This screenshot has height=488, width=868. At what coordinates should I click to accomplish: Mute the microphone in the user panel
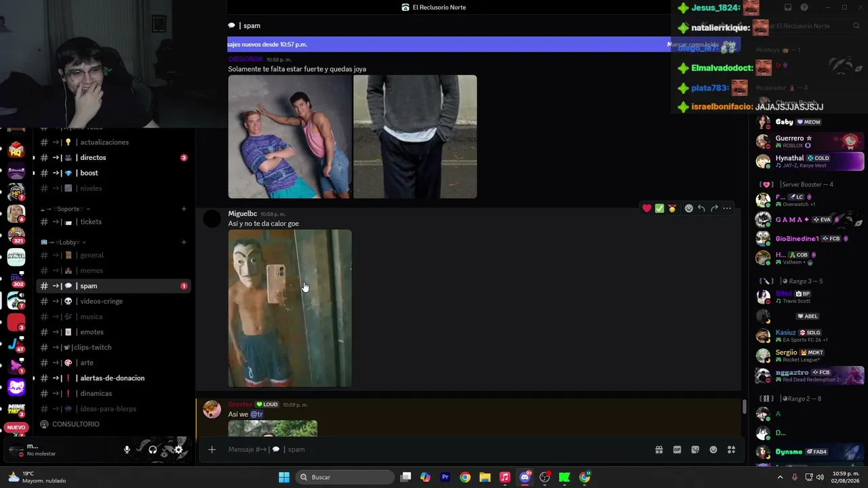127,449
